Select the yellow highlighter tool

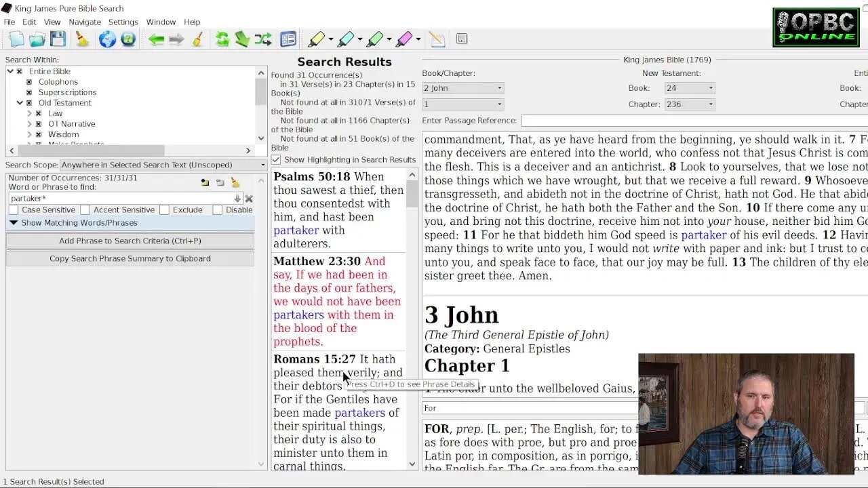[315, 39]
